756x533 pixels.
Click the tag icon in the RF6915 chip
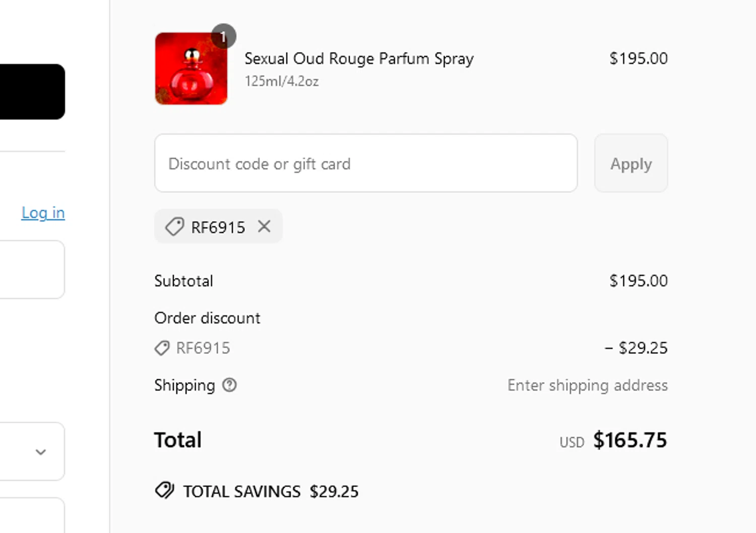[174, 227]
